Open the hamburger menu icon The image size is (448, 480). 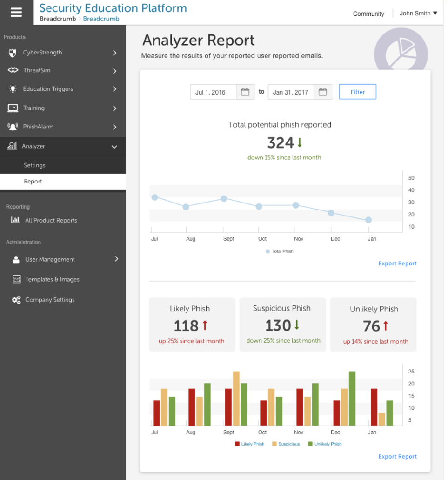click(x=16, y=12)
